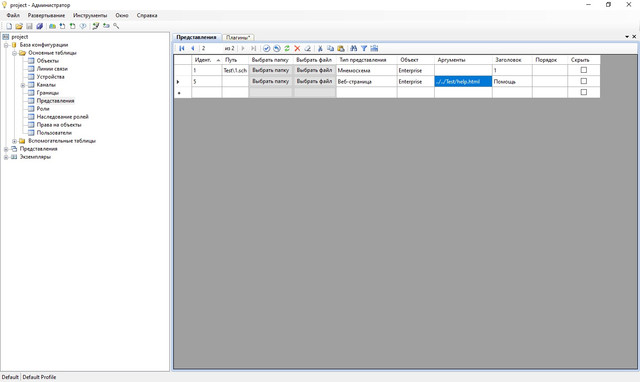This screenshot has height=382, width=640.
Task: Select the Устройства table
Action: click(50, 77)
